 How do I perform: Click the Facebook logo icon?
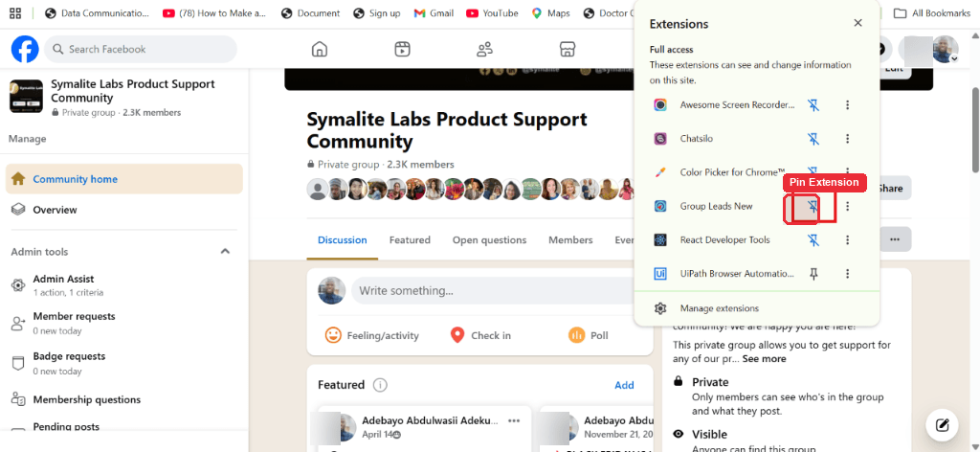[25, 49]
